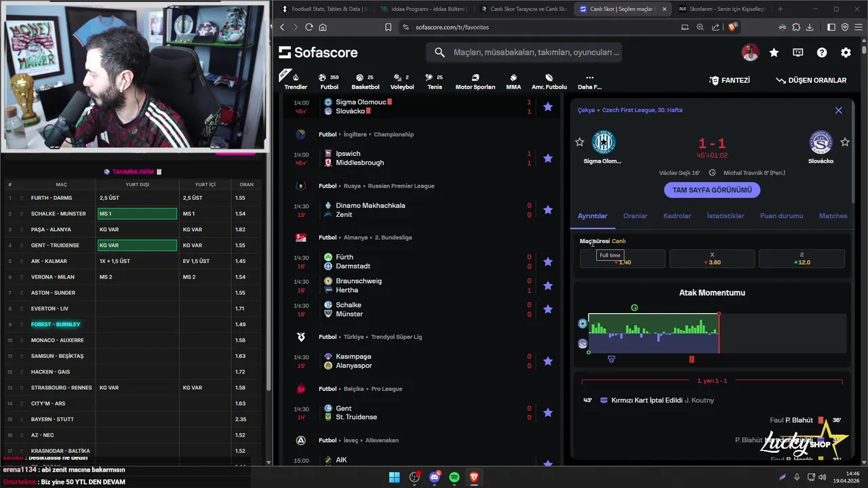Switch to the iddaa Programı browser tab
The width and height of the screenshot is (868, 488).
423,9
